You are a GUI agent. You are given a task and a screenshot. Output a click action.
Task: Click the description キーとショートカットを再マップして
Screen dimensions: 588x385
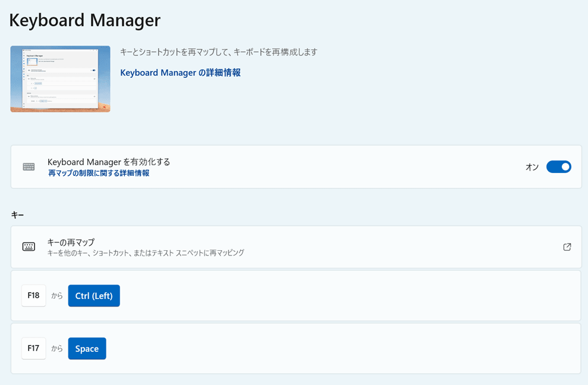click(219, 52)
